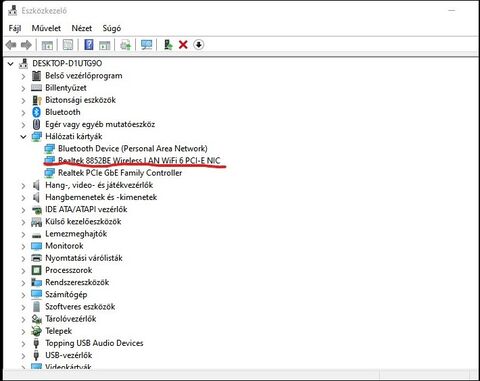Select the Rendszereszközök row
This screenshot has width=480, height=381.
77,282
